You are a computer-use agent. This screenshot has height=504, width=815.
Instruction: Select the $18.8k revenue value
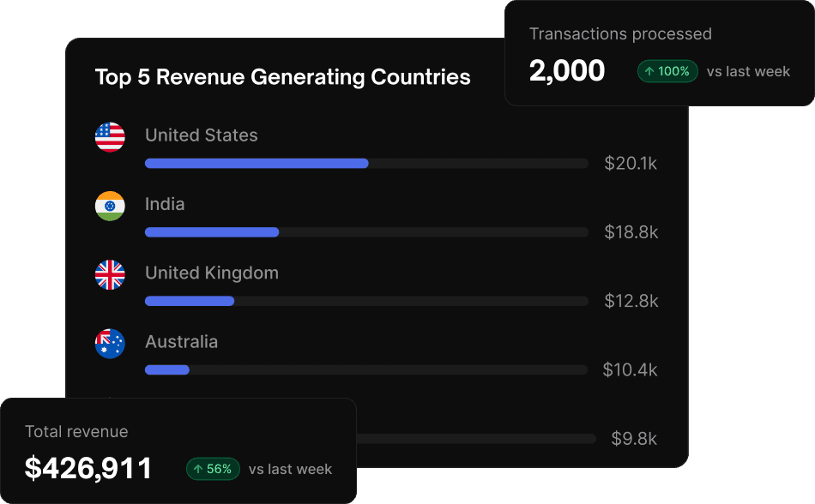[631, 232]
